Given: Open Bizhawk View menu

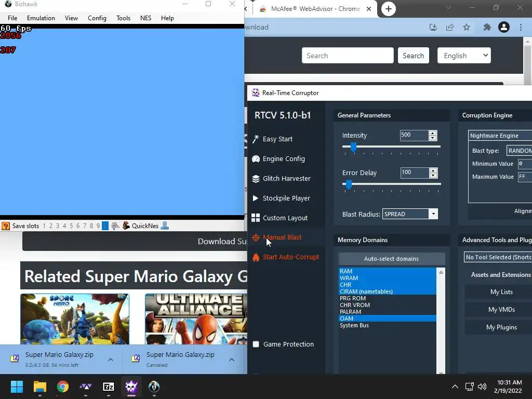Looking at the screenshot, I should coord(71,18).
